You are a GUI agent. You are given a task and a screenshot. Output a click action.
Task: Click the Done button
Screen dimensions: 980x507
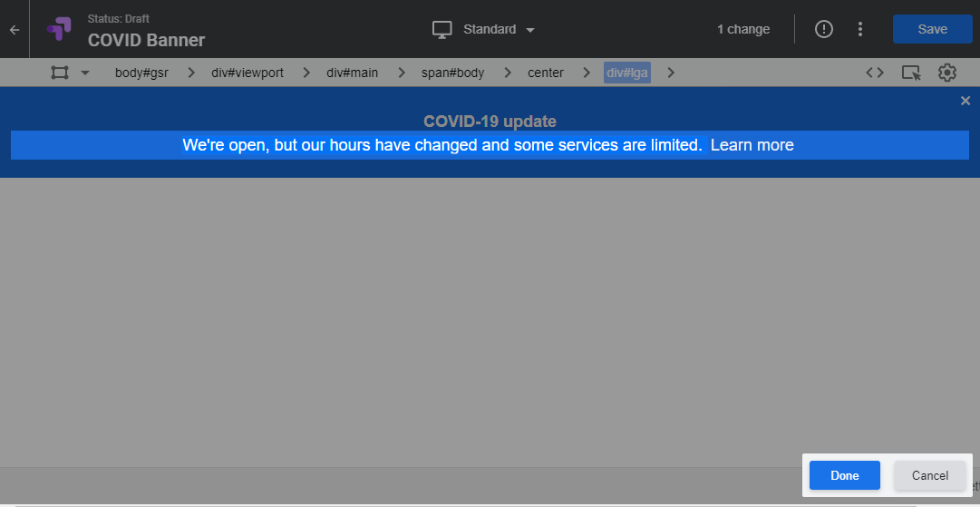(844, 475)
